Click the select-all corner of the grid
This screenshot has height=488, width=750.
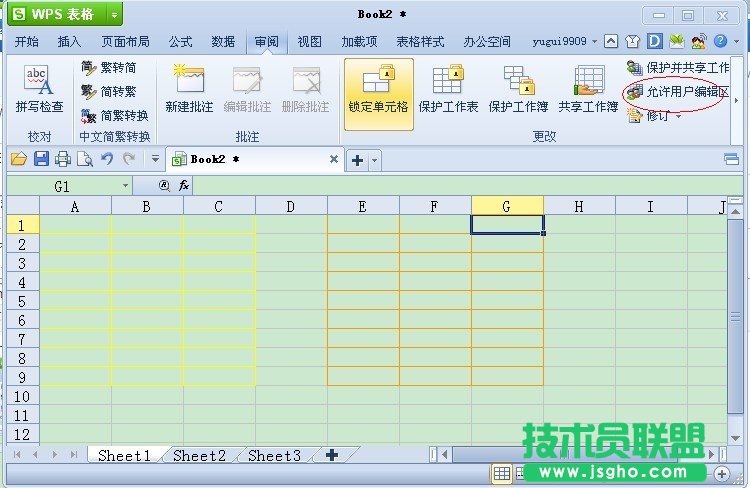click(22, 206)
